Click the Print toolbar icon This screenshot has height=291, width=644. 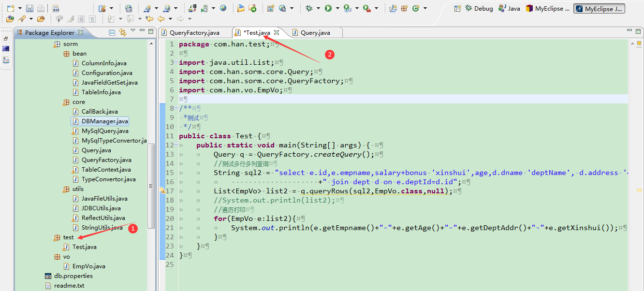pyautogui.click(x=41, y=8)
